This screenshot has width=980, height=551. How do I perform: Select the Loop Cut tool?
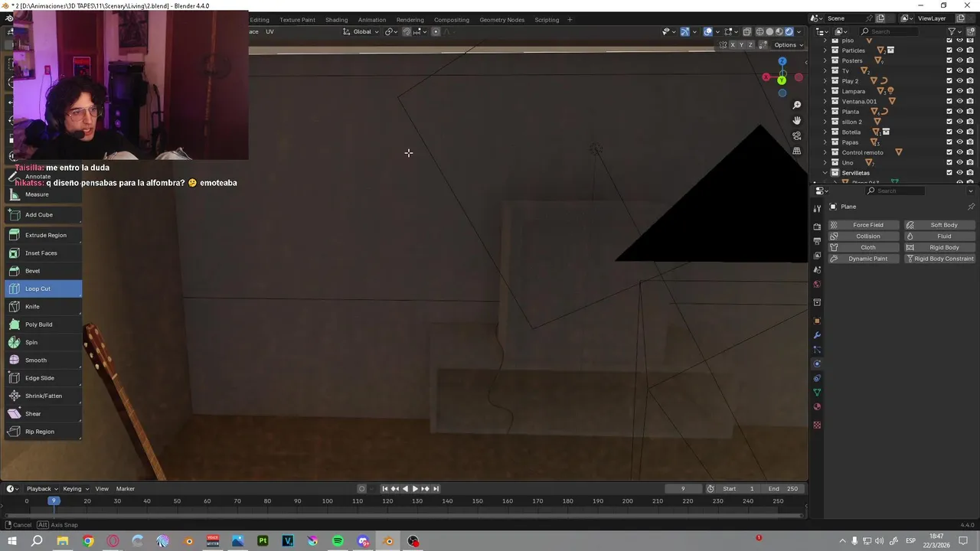pos(43,289)
